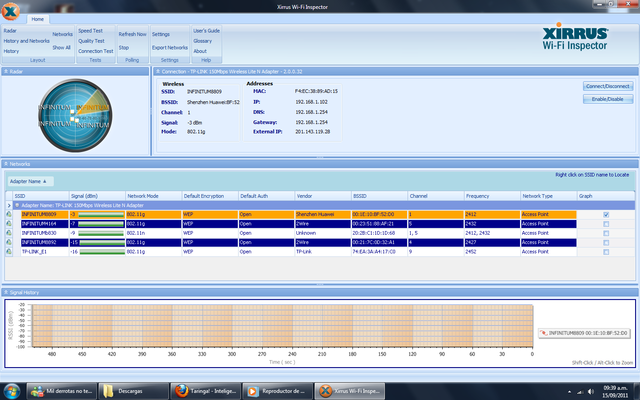Viewport: 640px width, 400px height.
Task: Click the network icon beside INFINITUM8892 row
Action: pos(9,242)
